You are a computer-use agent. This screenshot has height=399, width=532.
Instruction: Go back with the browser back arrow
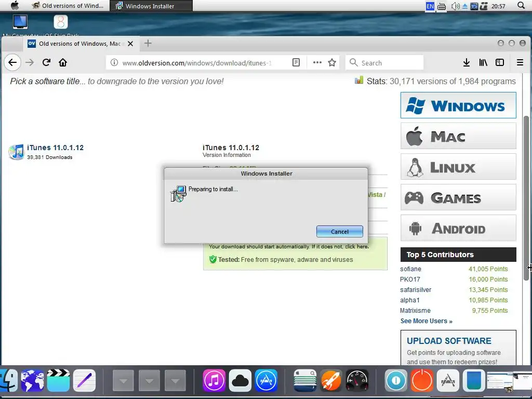(x=12, y=62)
